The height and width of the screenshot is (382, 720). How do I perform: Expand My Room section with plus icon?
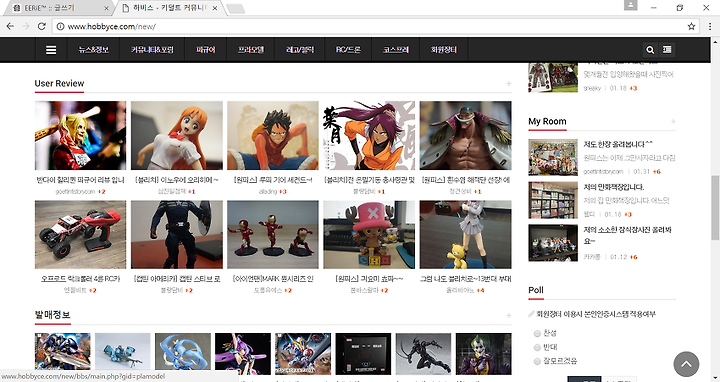tap(673, 121)
